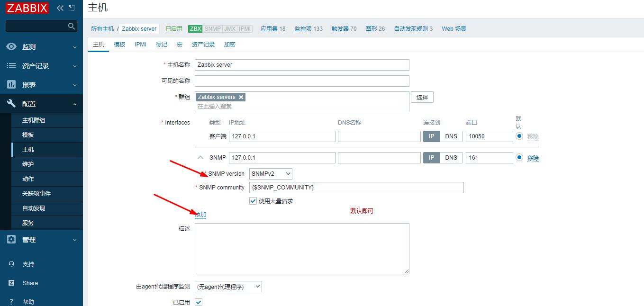Screen dimensions: 644x306
Task: Switch to the 模板 tab
Action: [119, 44]
